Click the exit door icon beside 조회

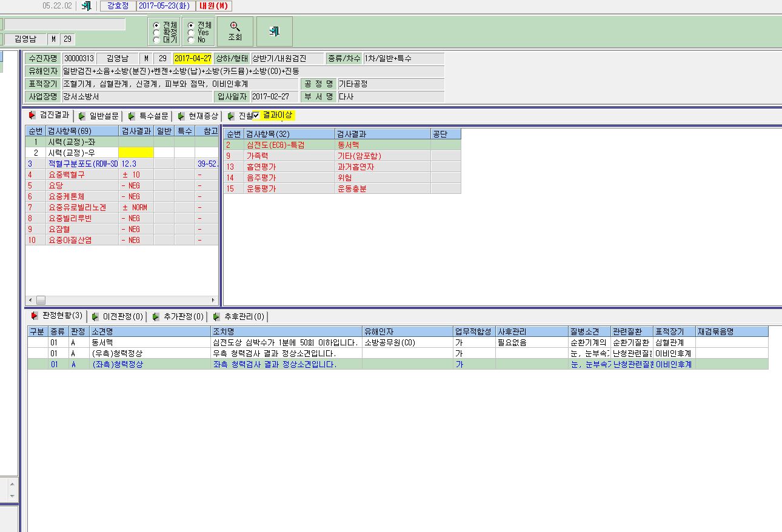[x=275, y=31]
